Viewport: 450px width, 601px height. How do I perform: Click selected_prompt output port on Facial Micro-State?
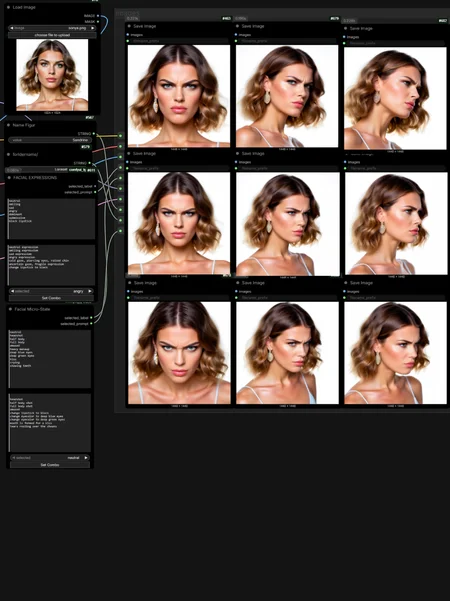[91, 324]
